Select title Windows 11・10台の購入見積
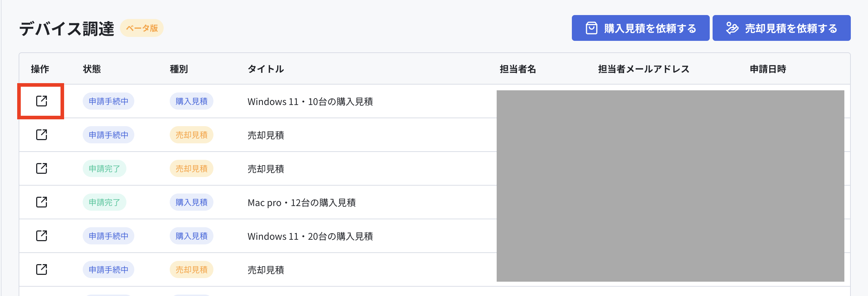The width and height of the screenshot is (868, 296). tap(310, 101)
